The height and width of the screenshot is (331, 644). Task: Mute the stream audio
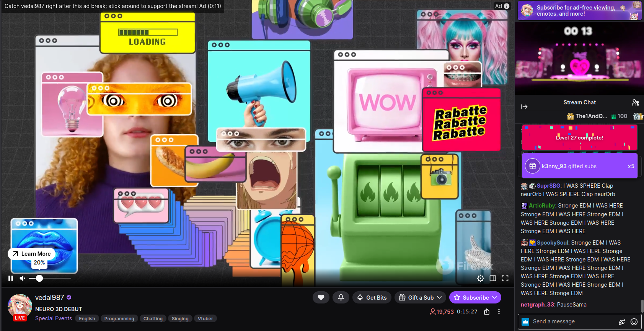[22, 278]
